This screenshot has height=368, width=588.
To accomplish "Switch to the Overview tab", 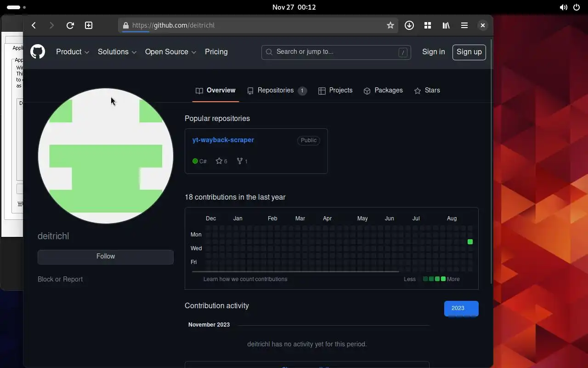I will click(x=215, y=91).
